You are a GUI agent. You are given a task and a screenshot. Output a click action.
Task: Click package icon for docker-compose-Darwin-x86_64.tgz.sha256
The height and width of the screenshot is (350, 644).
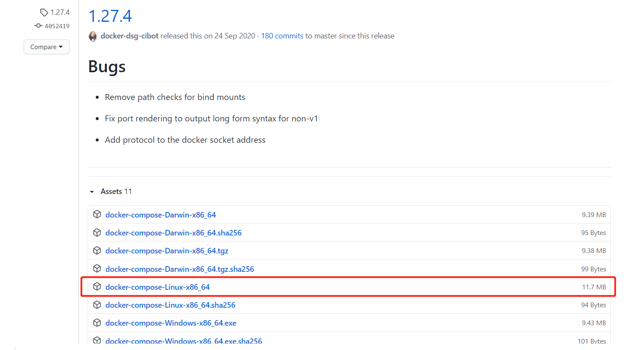tap(97, 268)
